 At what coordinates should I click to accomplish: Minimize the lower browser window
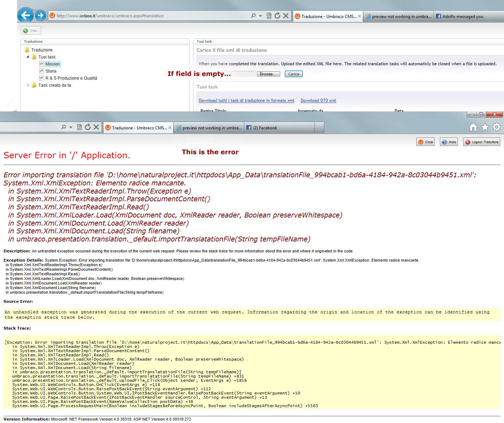(x=472, y=115)
